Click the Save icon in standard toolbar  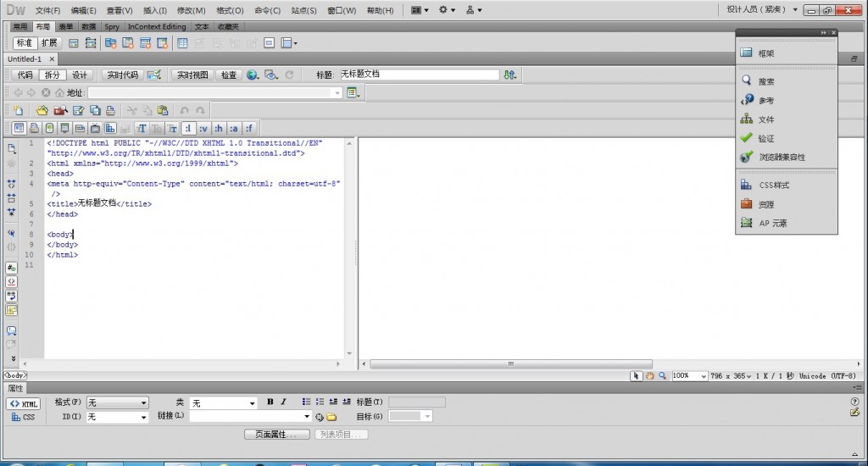click(x=78, y=110)
